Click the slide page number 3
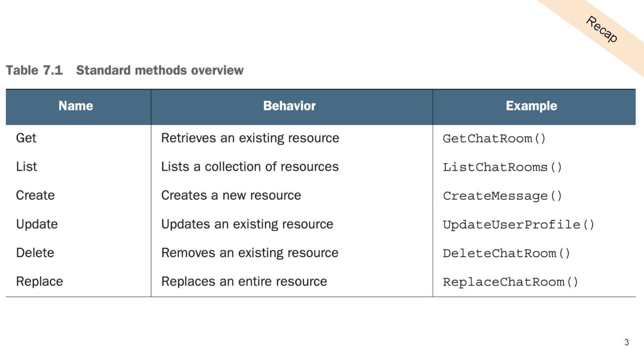 tap(626, 342)
